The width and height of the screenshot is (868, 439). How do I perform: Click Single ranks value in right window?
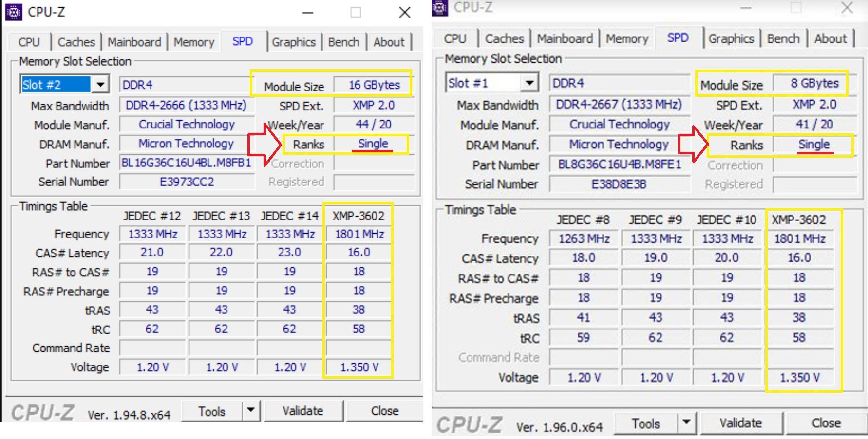pyautogui.click(x=814, y=145)
